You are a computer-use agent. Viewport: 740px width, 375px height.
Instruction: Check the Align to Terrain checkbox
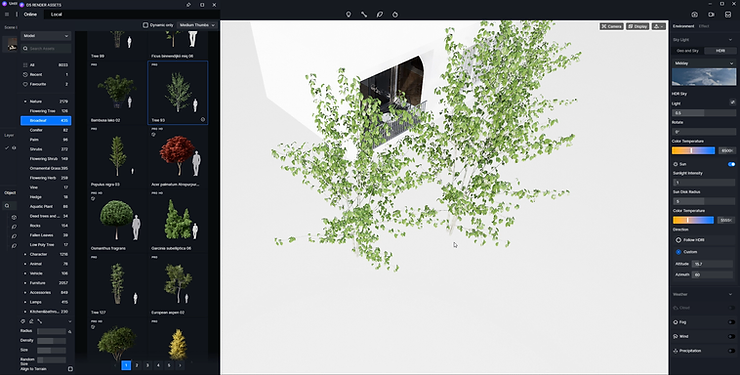pyautogui.click(x=70, y=369)
